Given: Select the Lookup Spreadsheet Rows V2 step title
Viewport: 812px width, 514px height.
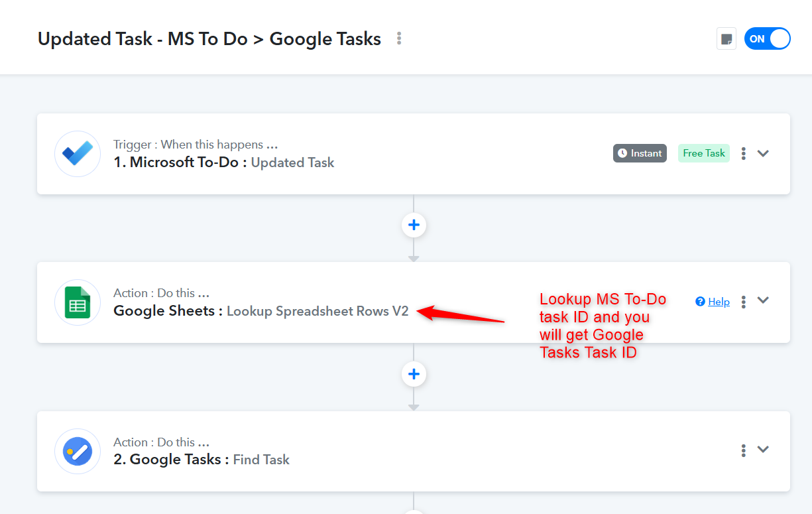Looking at the screenshot, I should [x=318, y=311].
